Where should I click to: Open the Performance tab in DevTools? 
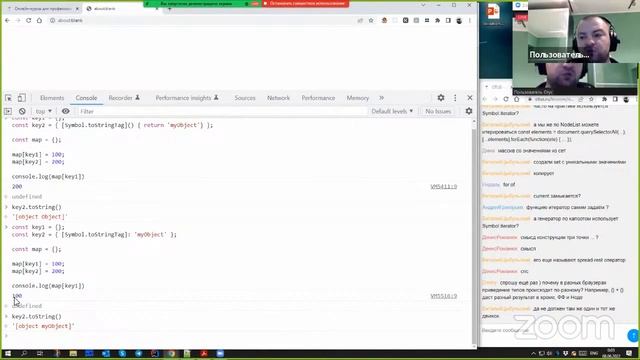point(318,98)
